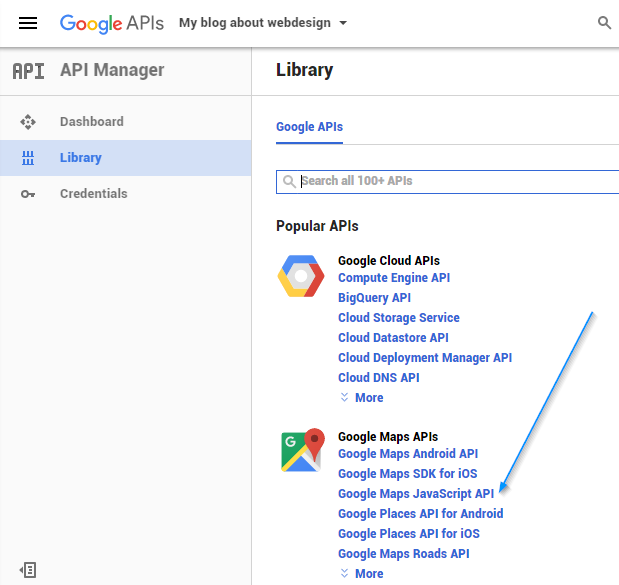Image resolution: width=619 pixels, height=585 pixels.
Task: Focus the Search all 100+ APIs field
Action: (x=447, y=182)
